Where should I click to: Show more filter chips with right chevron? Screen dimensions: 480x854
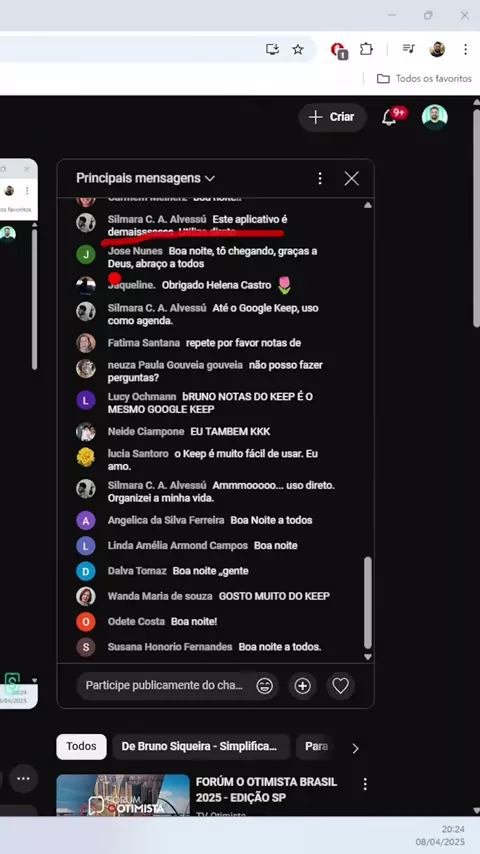[x=355, y=748]
